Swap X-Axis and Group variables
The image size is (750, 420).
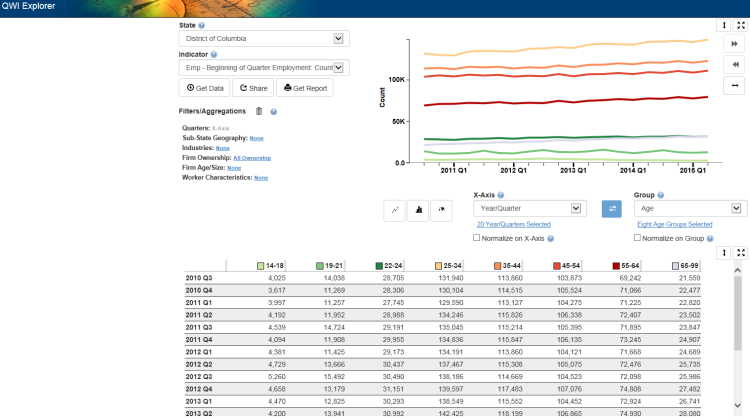coord(611,208)
